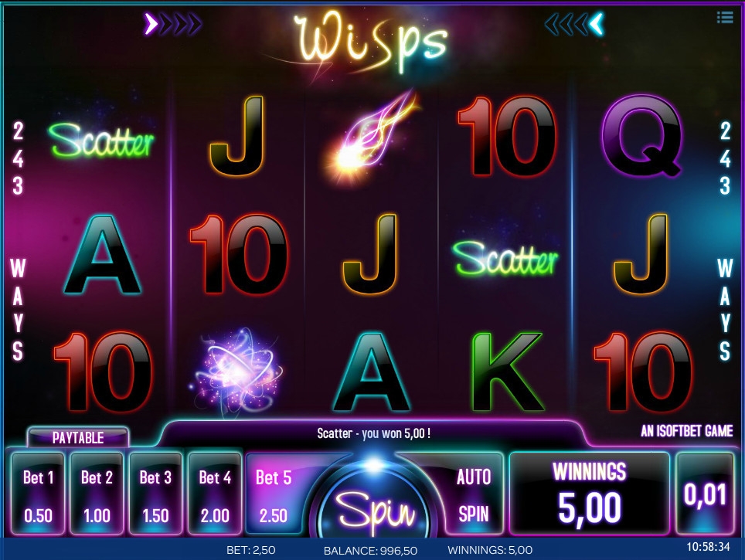Open the hamburger menu icon

tap(725, 18)
